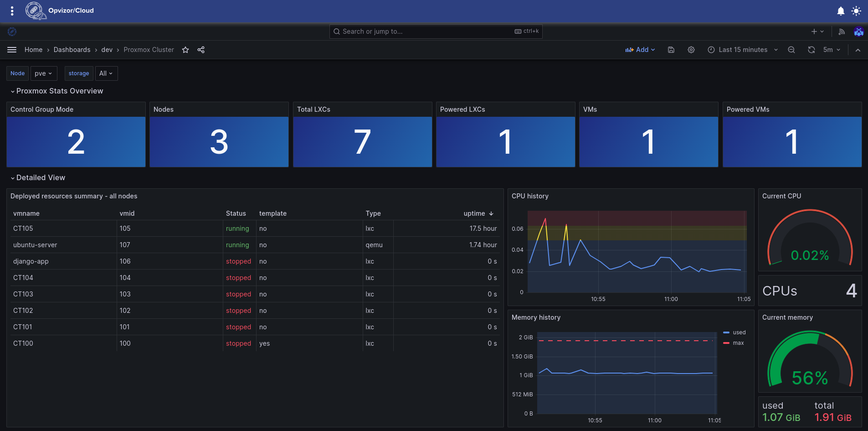The width and height of the screenshot is (868, 431).
Task: Open the notifications bell
Action: point(841,10)
